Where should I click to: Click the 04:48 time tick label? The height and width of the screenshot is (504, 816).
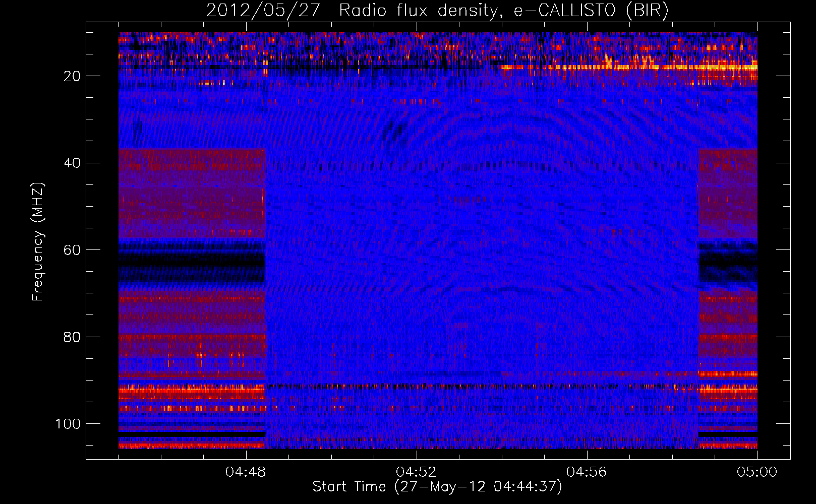246,472
